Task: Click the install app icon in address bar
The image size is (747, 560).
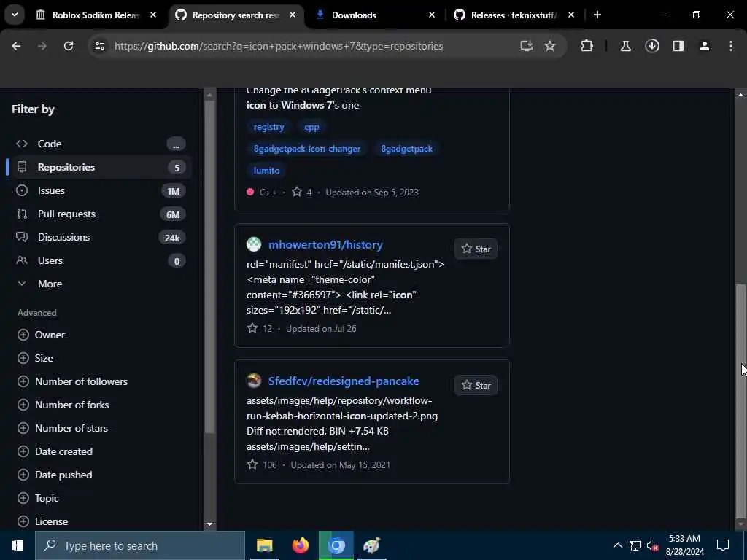Action: coord(526,46)
